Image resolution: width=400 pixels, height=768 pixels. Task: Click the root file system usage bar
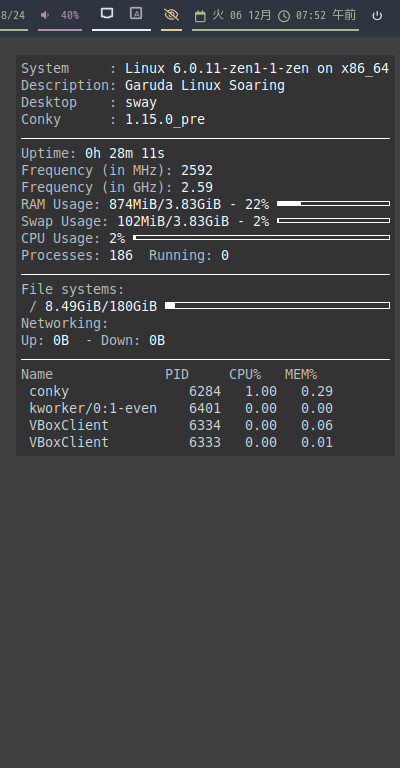pyautogui.click(x=277, y=306)
